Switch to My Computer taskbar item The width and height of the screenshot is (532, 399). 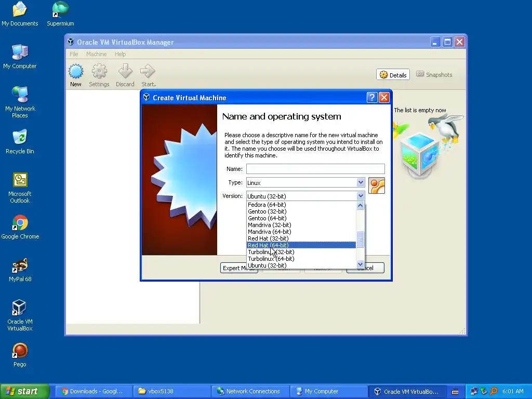click(x=328, y=392)
